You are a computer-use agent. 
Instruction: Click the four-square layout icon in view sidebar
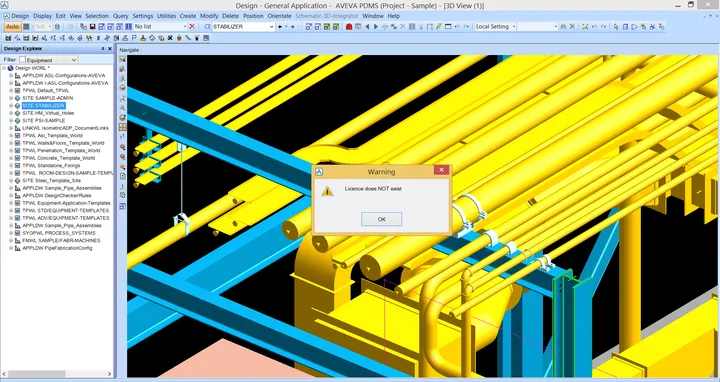pyautogui.click(x=123, y=127)
